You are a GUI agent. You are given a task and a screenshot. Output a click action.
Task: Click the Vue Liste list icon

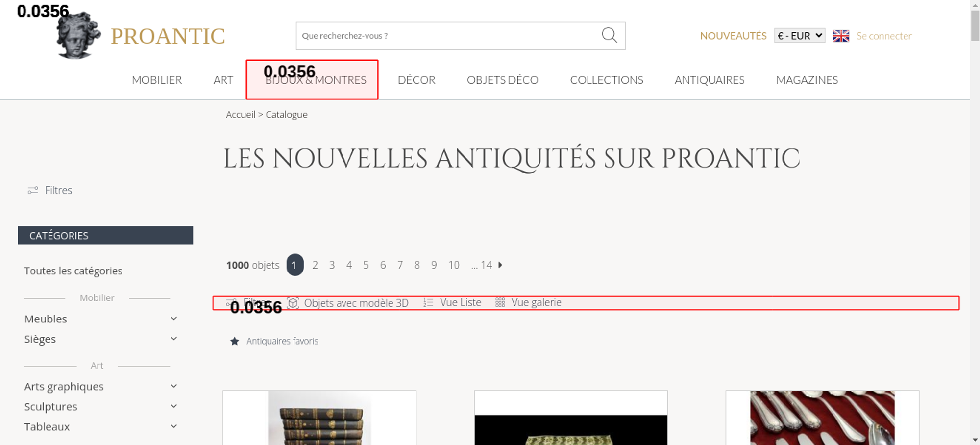[428, 303]
